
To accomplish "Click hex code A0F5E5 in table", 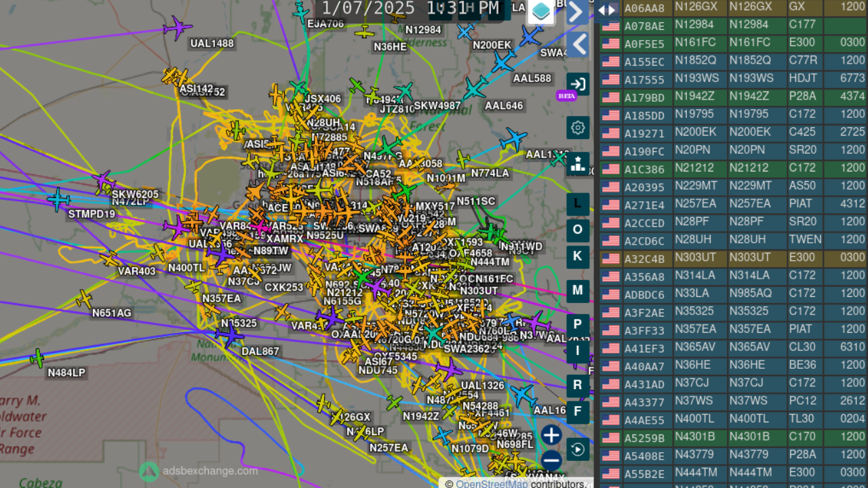I will pyautogui.click(x=644, y=44).
